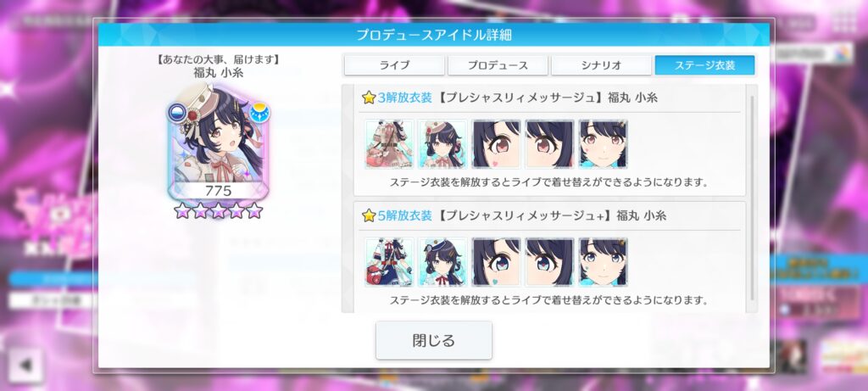Viewport: 868px width, 391px height.
Task: Open the シナリオ tab
Action: (x=601, y=64)
